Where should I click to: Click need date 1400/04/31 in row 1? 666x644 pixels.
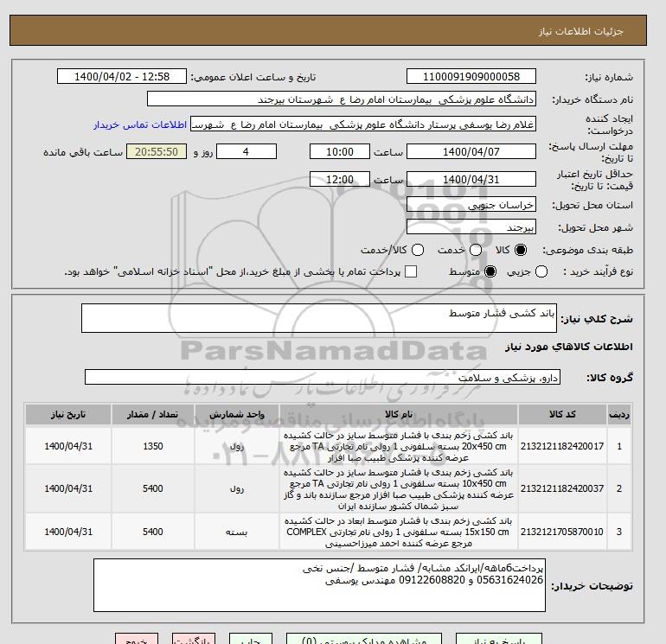pyautogui.click(x=68, y=446)
